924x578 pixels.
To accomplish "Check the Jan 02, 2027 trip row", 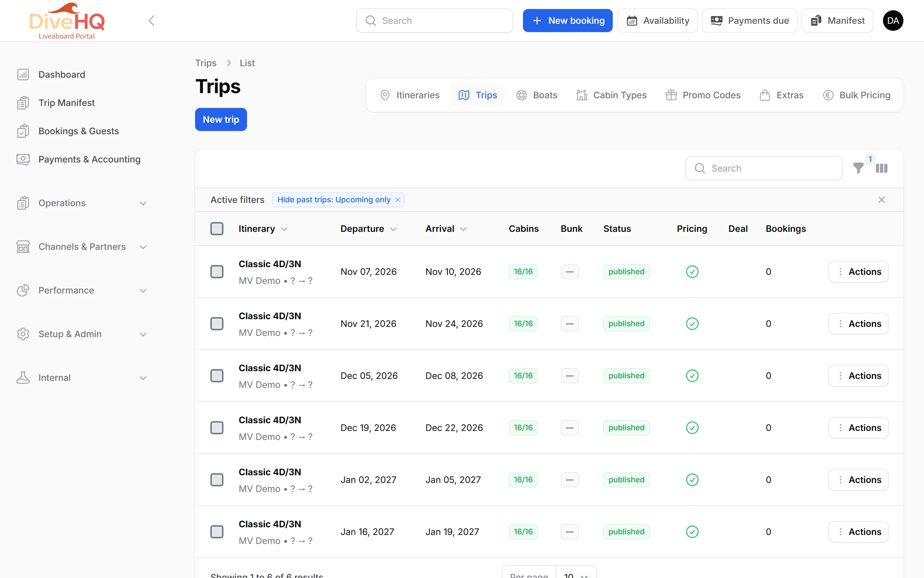I will [x=217, y=480].
